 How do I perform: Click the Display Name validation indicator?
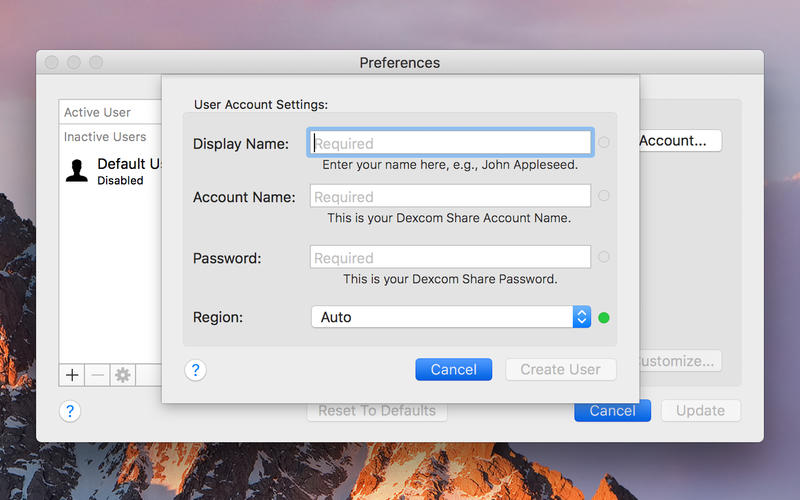click(603, 143)
